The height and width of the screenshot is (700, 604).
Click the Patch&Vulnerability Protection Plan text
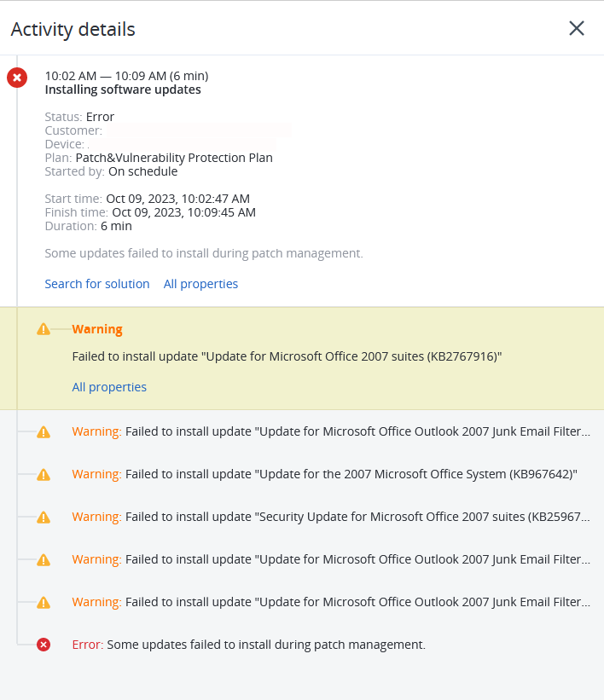[173, 157]
